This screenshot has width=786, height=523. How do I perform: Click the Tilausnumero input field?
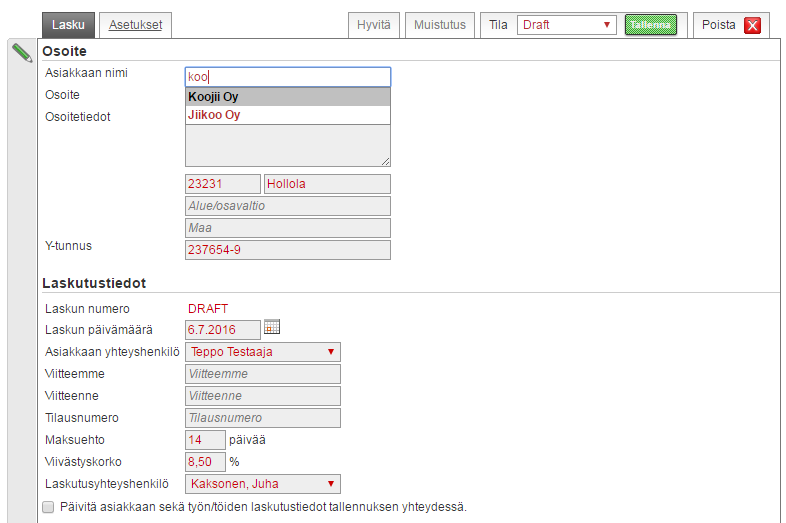[x=263, y=418]
